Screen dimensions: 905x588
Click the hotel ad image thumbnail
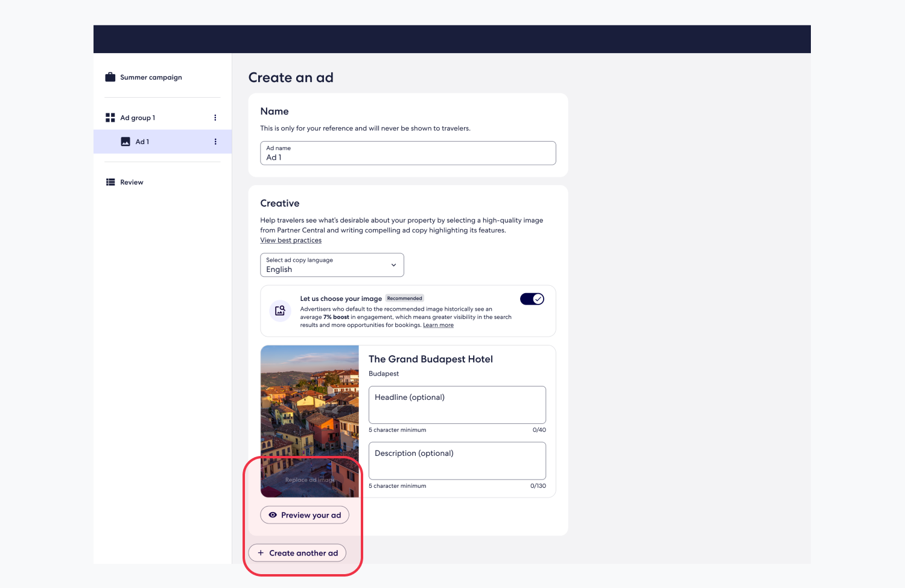tap(310, 421)
